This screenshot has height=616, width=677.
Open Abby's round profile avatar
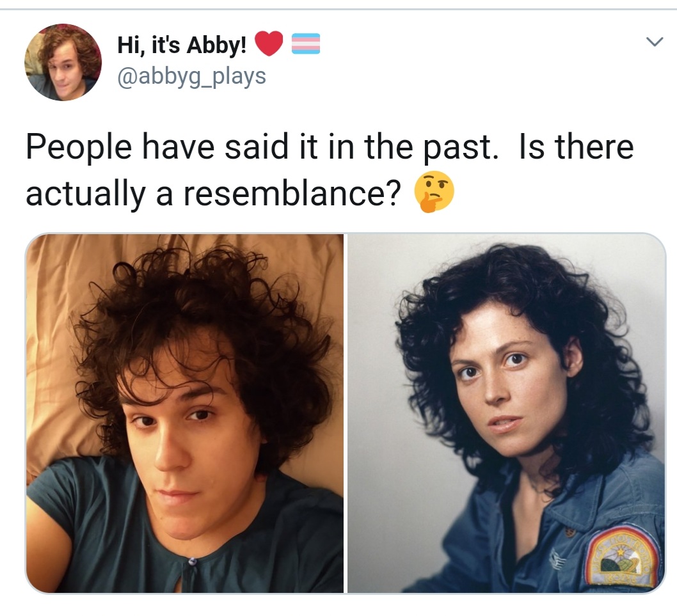click(63, 62)
